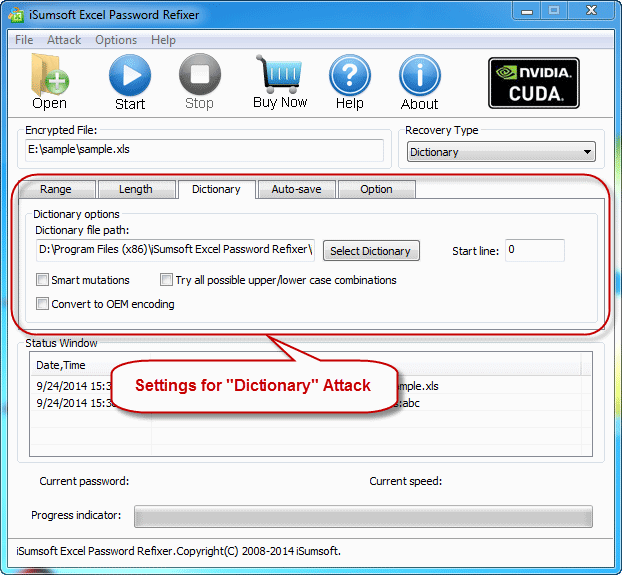Viewport: 622px width, 575px height.
Task: Click the Open folder icon
Action: tap(50, 75)
